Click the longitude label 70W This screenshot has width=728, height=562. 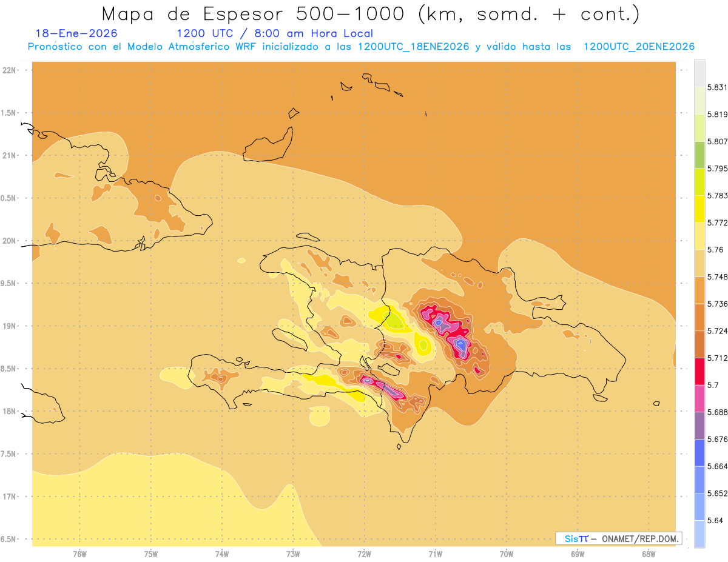point(507,554)
